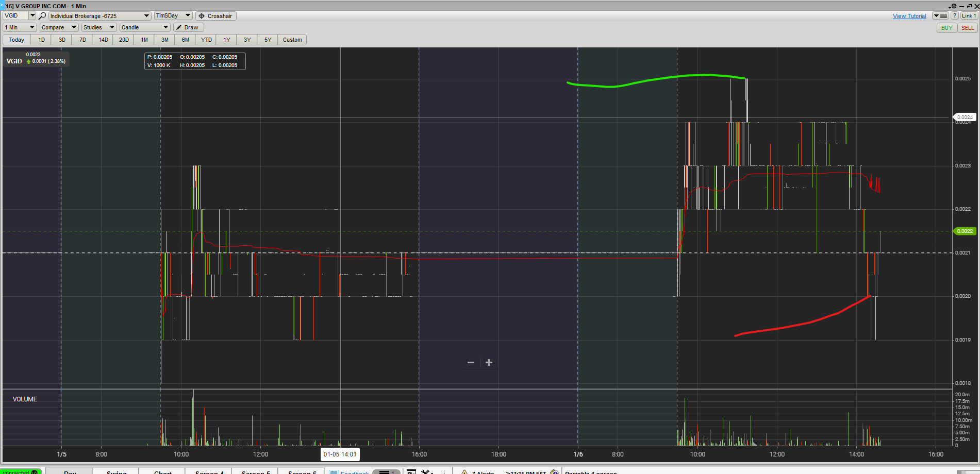Click the VOLUME panel label
This screenshot has width=980, height=474.
click(25, 399)
